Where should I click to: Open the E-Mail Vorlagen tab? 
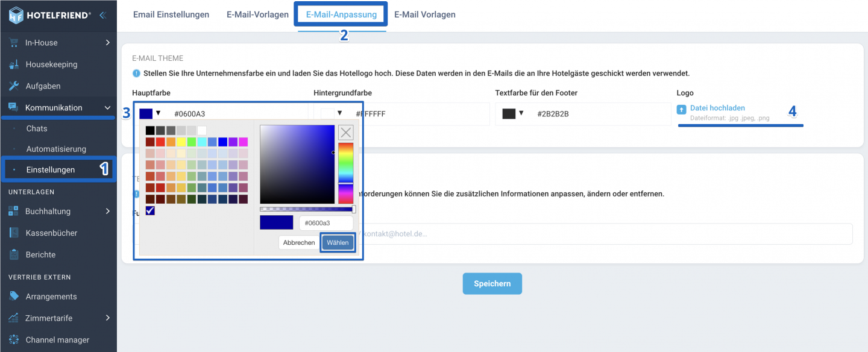pyautogui.click(x=425, y=14)
